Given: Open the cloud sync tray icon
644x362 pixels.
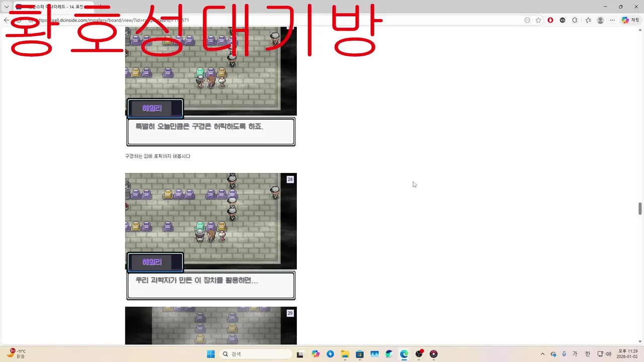Looking at the screenshot, I should [553, 354].
